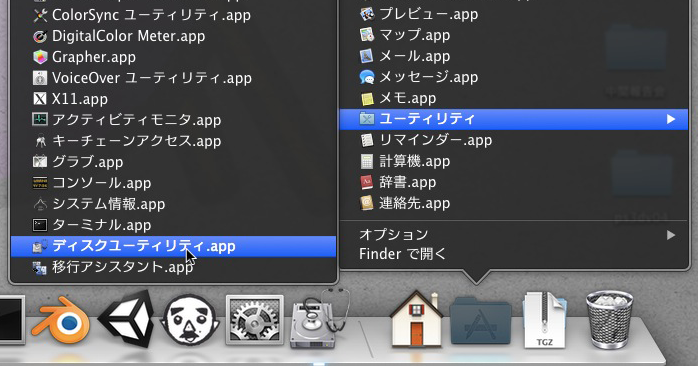Image resolution: width=698 pixels, height=366 pixels.
Task: Expand the オプション submenu arrow
Action: (671, 235)
